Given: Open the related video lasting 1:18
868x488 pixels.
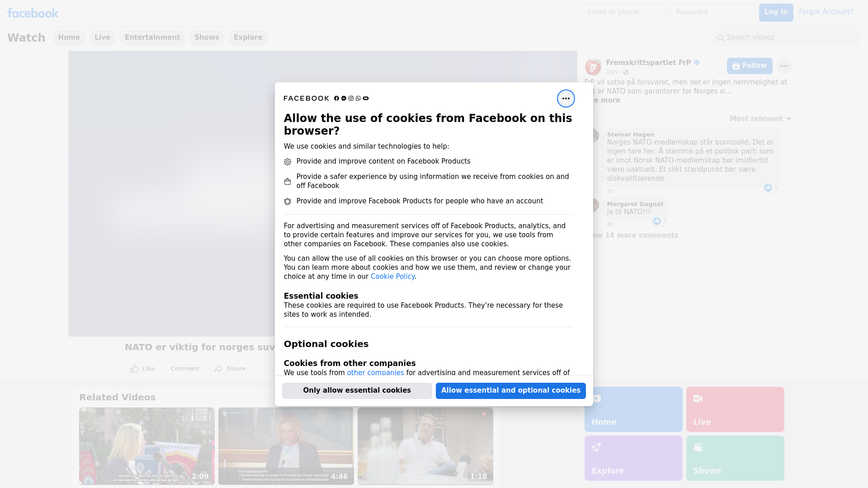Looking at the screenshot, I should coord(425,446).
